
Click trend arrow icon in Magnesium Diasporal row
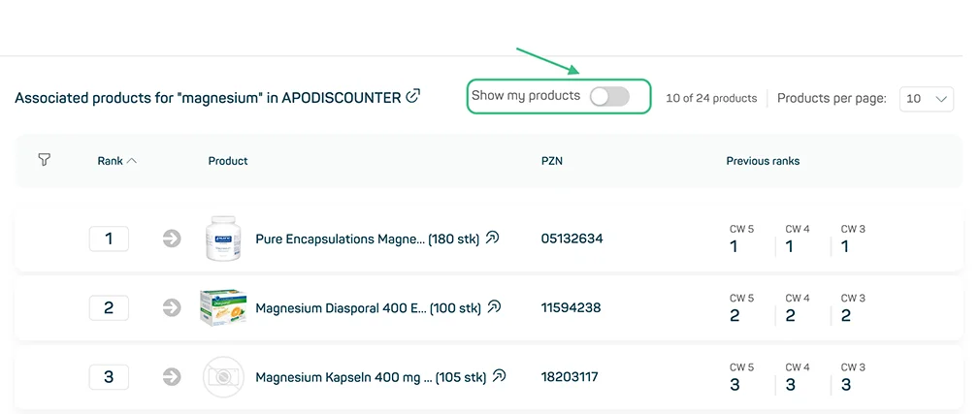click(171, 308)
